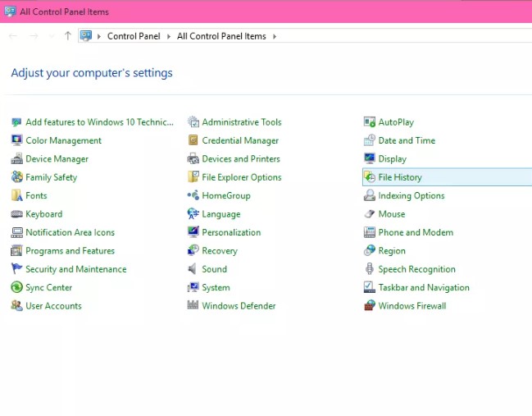Viewport: 532px width, 416px height.
Task: Open the recent locations dropdown arrow
Action: click(x=52, y=36)
